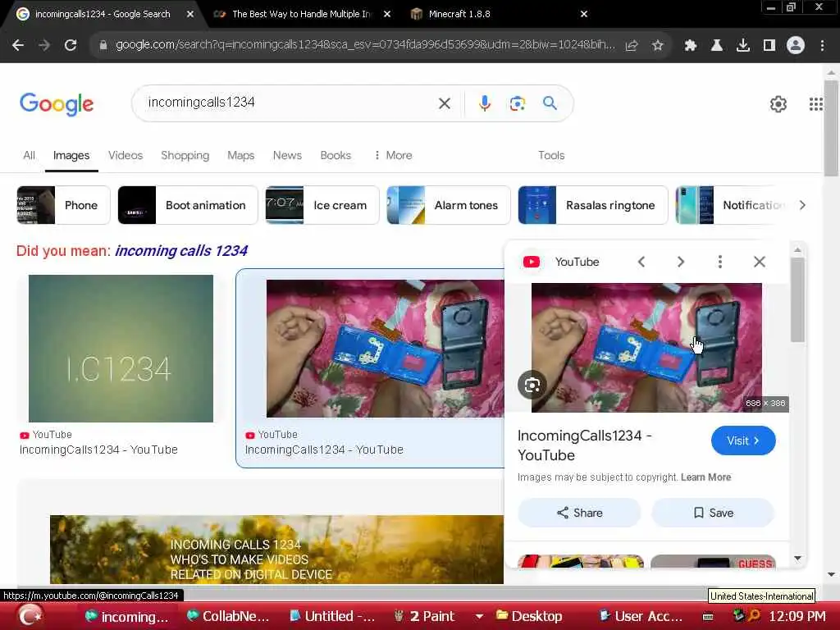
Task: Open the browser extensions puzzle icon
Action: pyautogui.click(x=691, y=46)
